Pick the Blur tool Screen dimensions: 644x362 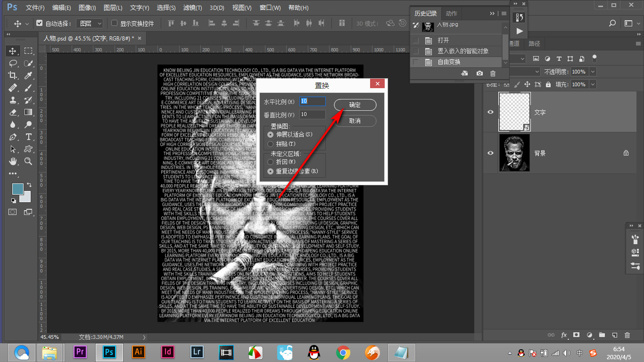[x=13, y=124]
